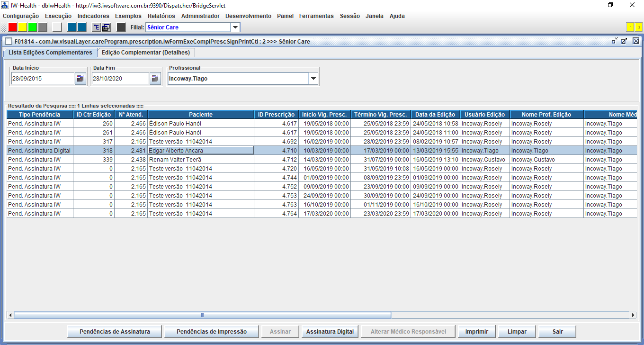Switch to Edição Complementar (Detalhes) tab

[146, 53]
